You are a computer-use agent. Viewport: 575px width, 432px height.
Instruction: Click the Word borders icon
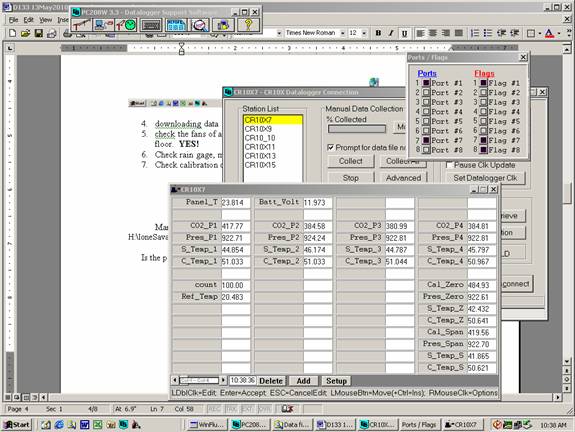531,33
